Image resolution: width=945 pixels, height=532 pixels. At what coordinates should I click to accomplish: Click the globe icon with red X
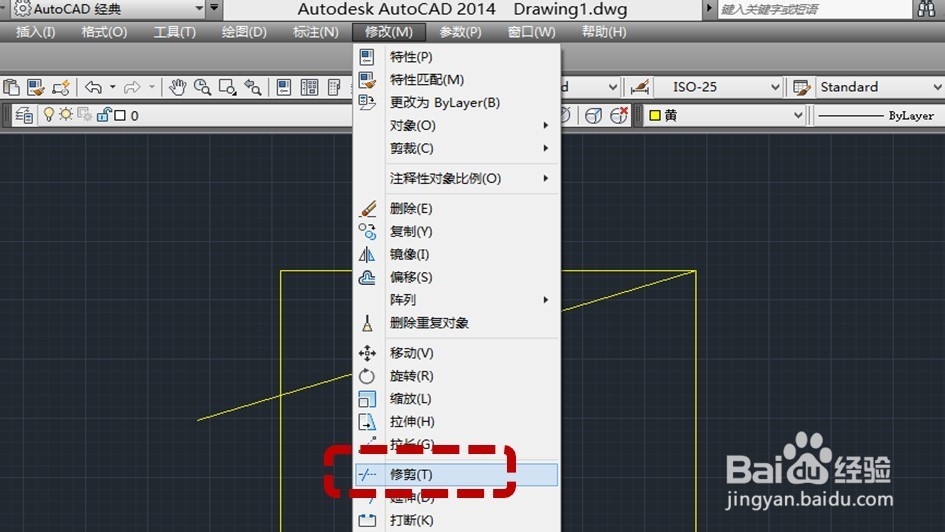[x=619, y=115]
